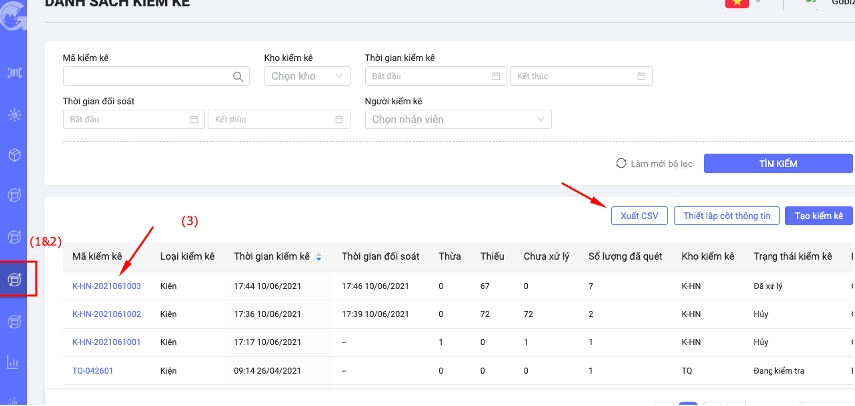Select the red-highlighted inventory sidebar menu item
This screenshot has width=855, height=406.
[17, 279]
